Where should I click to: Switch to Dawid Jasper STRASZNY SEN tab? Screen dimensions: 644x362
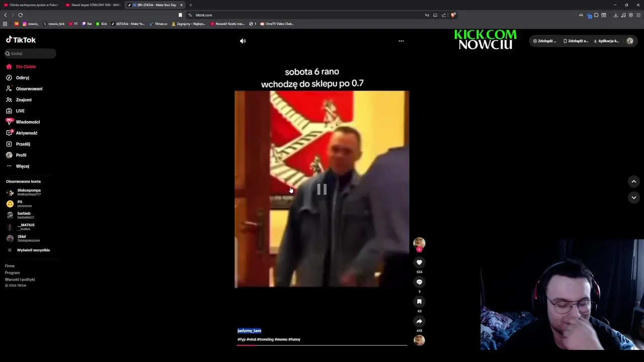(x=93, y=5)
